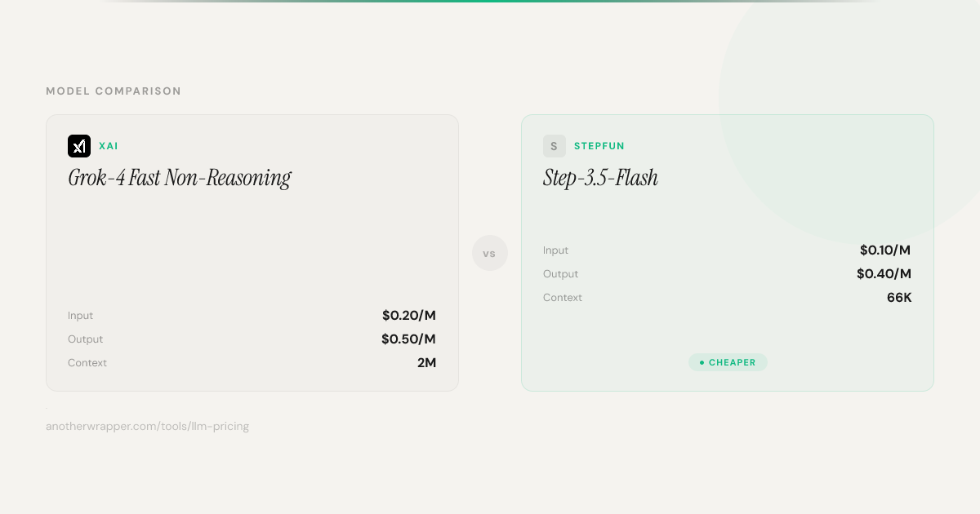Open the anotherwrapper.com/tools/llm-pricing link
This screenshot has height=514, width=980.
(x=147, y=426)
